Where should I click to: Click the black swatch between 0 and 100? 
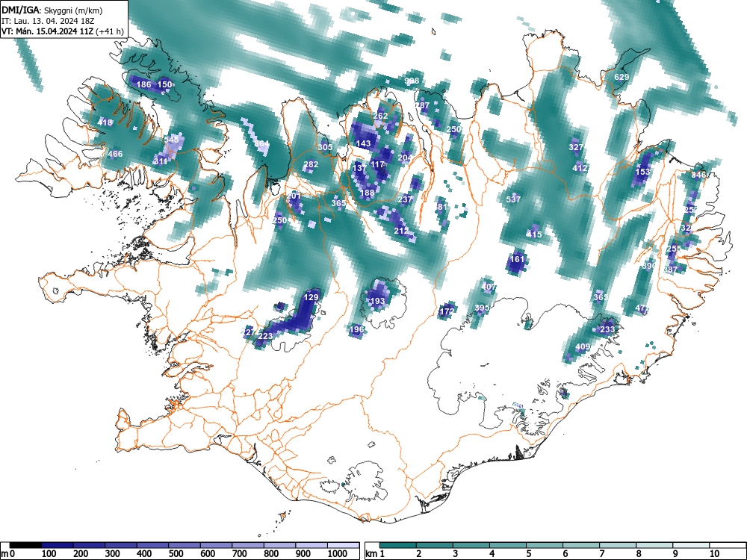click(25, 545)
